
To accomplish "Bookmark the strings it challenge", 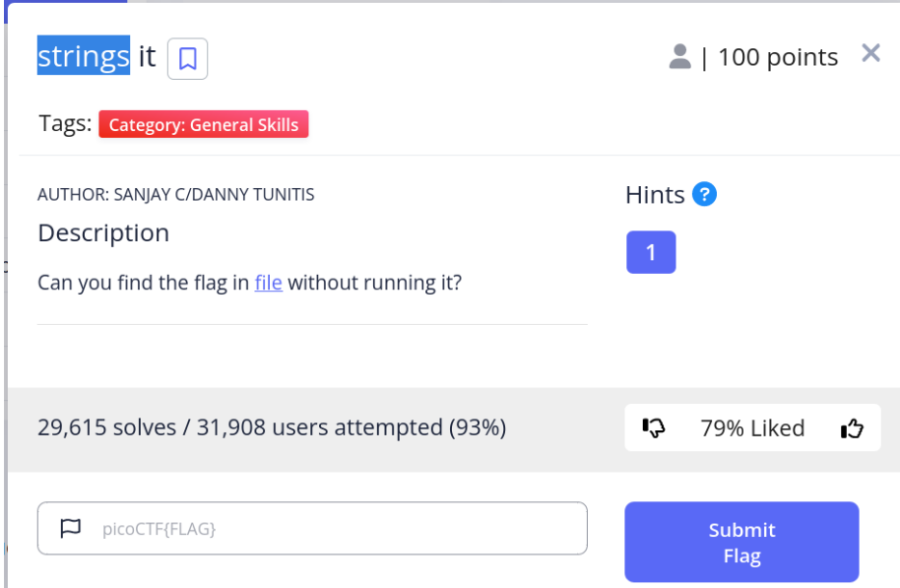I will pyautogui.click(x=187, y=58).
